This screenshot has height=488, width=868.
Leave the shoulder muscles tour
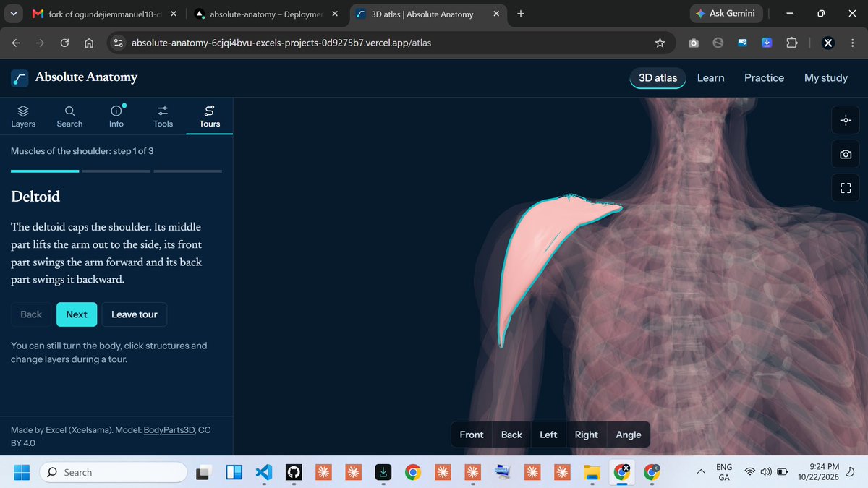pos(135,314)
